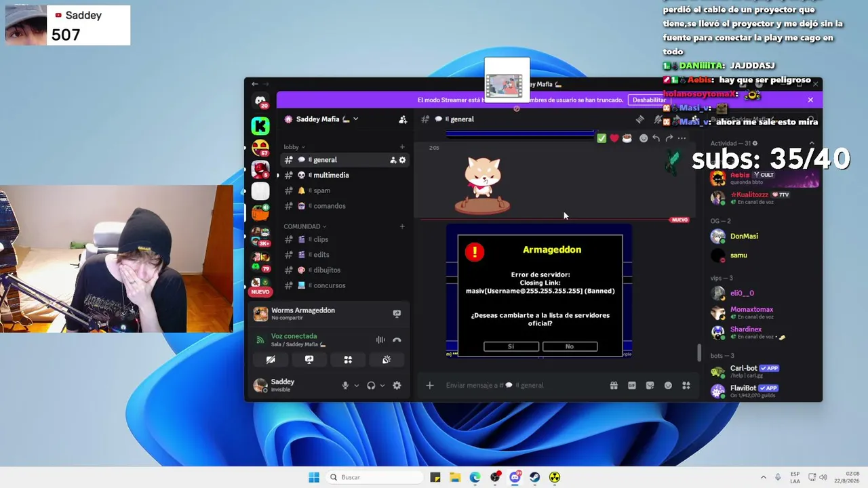Open the Kick server with green K icon
868x488 pixels.
[x=260, y=125]
